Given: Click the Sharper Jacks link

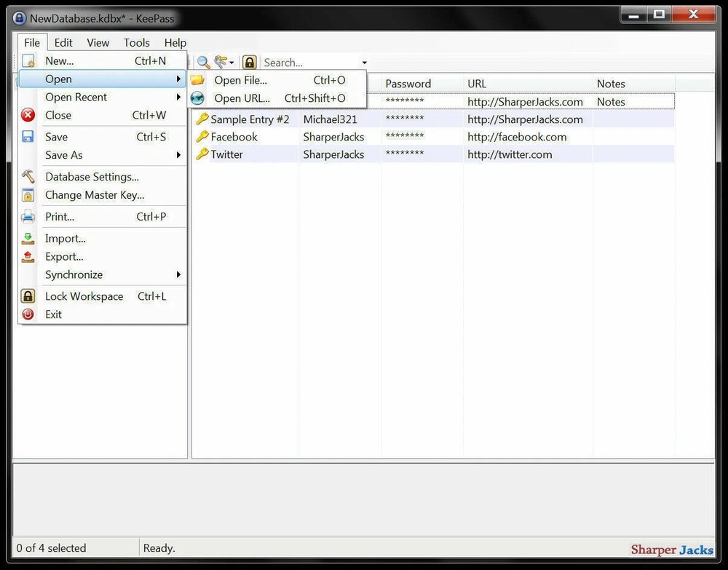Looking at the screenshot, I should coord(671,550).
